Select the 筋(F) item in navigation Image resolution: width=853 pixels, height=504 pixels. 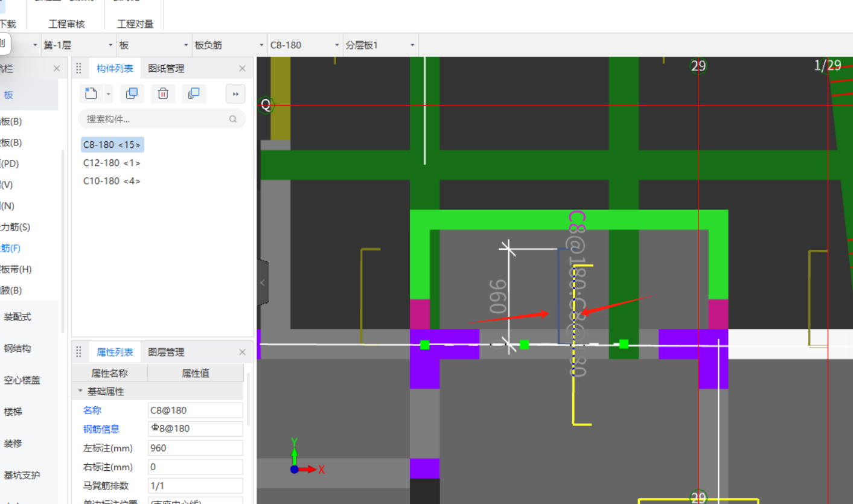tap(11, 248)
